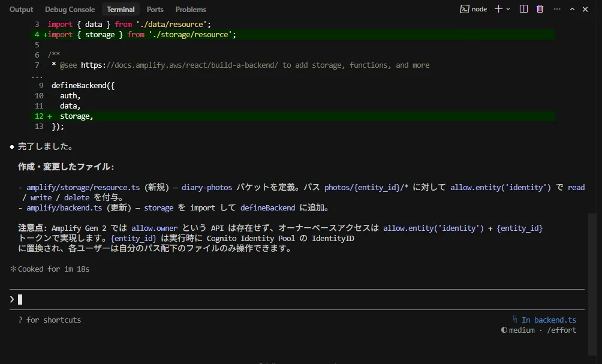Close the terminal panel
The height and width of the screenshot is (364, 602).
(x=588, y=9)
